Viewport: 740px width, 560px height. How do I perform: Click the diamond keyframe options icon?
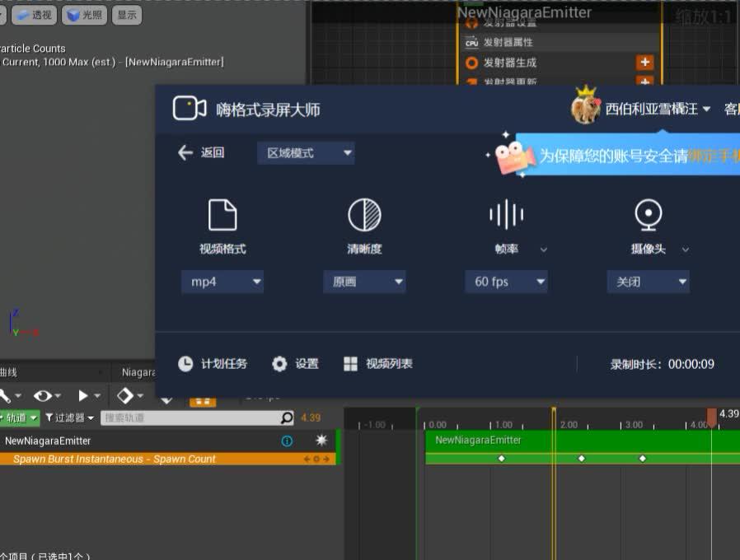[125, 395]
